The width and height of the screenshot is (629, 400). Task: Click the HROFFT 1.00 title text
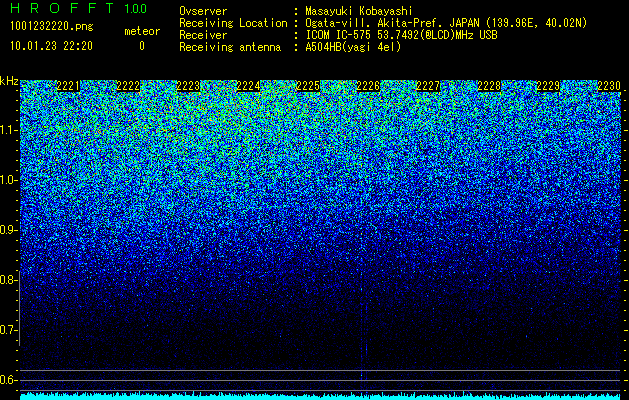[79, 8]
